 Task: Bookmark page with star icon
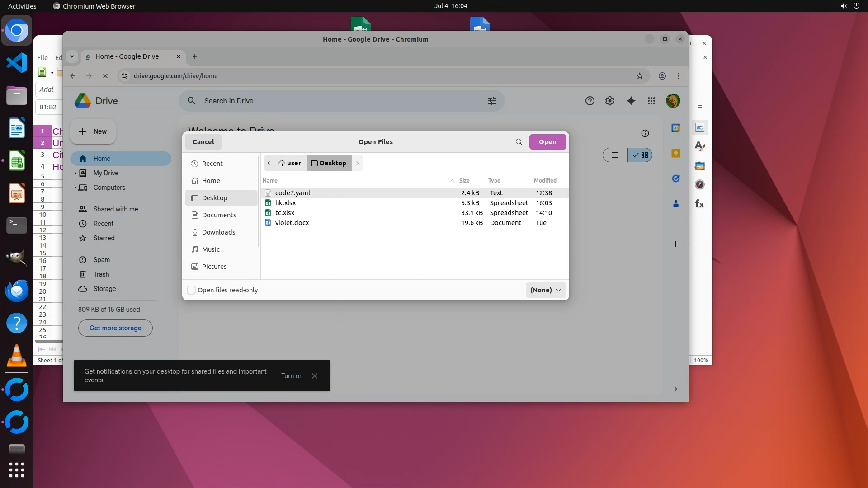(639, 76)
